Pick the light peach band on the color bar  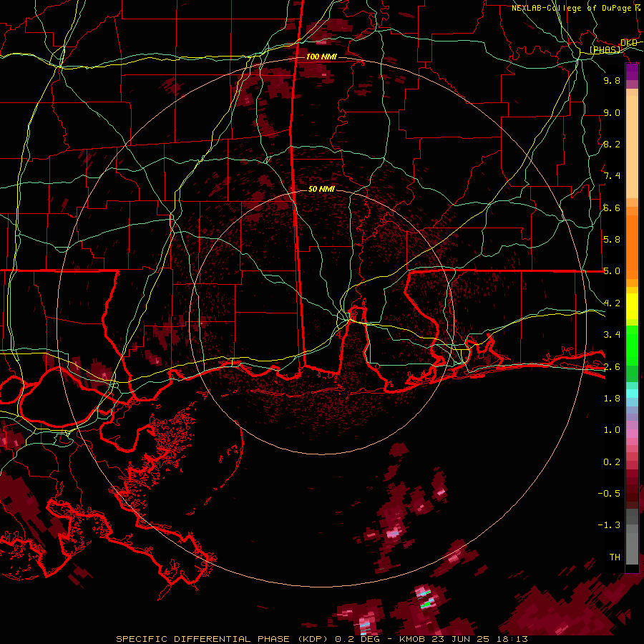click(x=632, y=146)
